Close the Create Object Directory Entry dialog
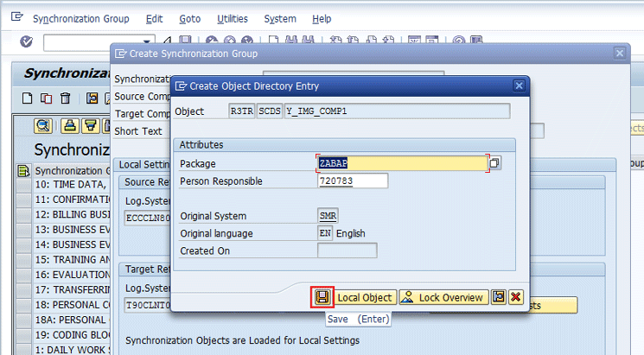Screen dimensions: 644x355 click(x=518, y=86)
